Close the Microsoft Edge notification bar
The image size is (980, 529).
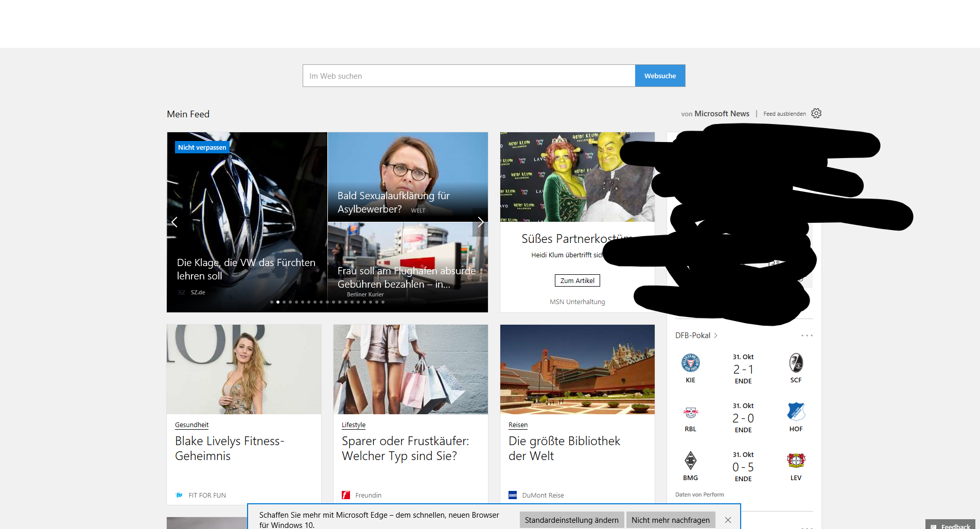coord(728,520)
